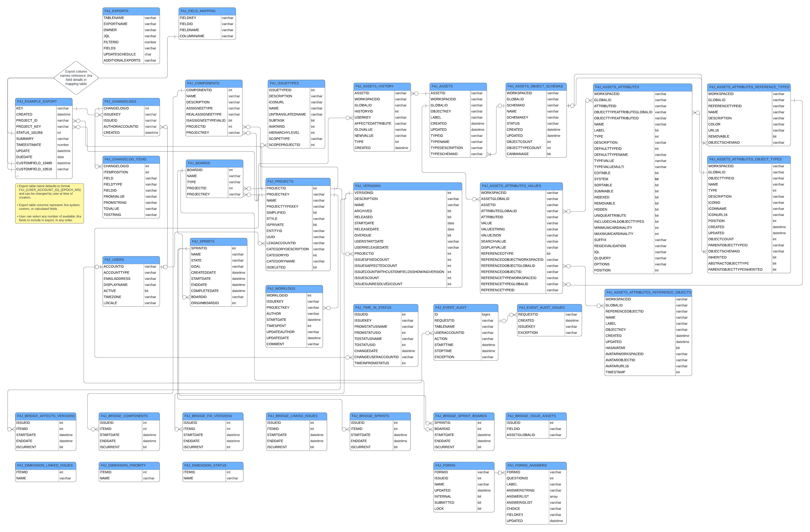Select the ANSWERIDLIST field in F4J_FORMS_ANSWERS
This screenshot has width=810, height=532.
pos(536,503)
